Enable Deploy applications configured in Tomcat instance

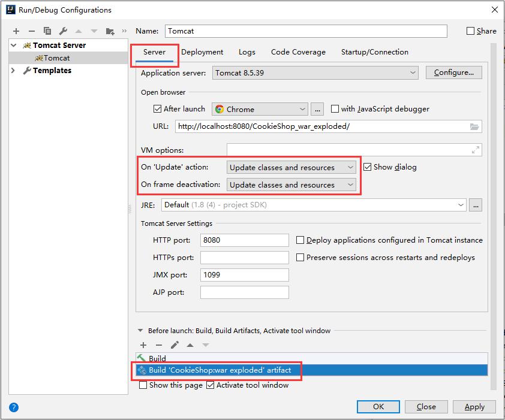[x=300, y=240]
